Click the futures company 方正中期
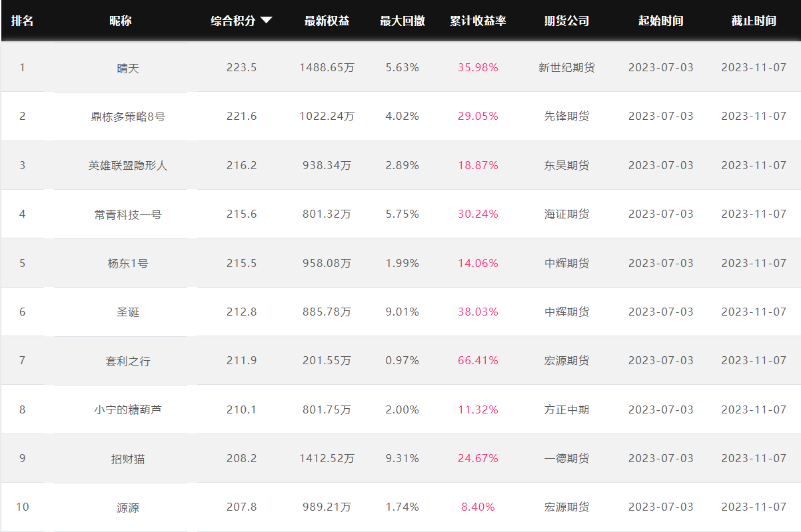 click(x=567, y=409)
